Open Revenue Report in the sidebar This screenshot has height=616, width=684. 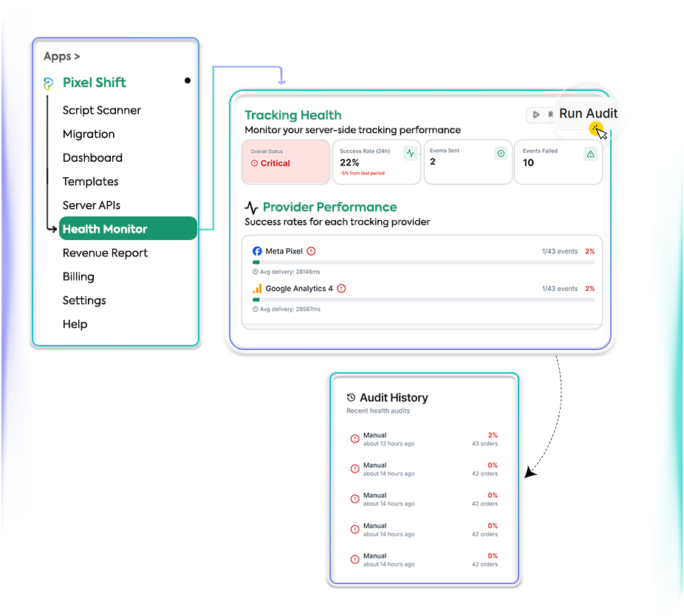[x=105, y=253]
